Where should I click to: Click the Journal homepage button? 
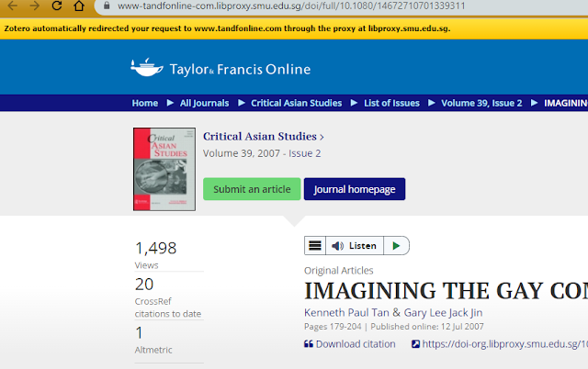pos(355,189)
